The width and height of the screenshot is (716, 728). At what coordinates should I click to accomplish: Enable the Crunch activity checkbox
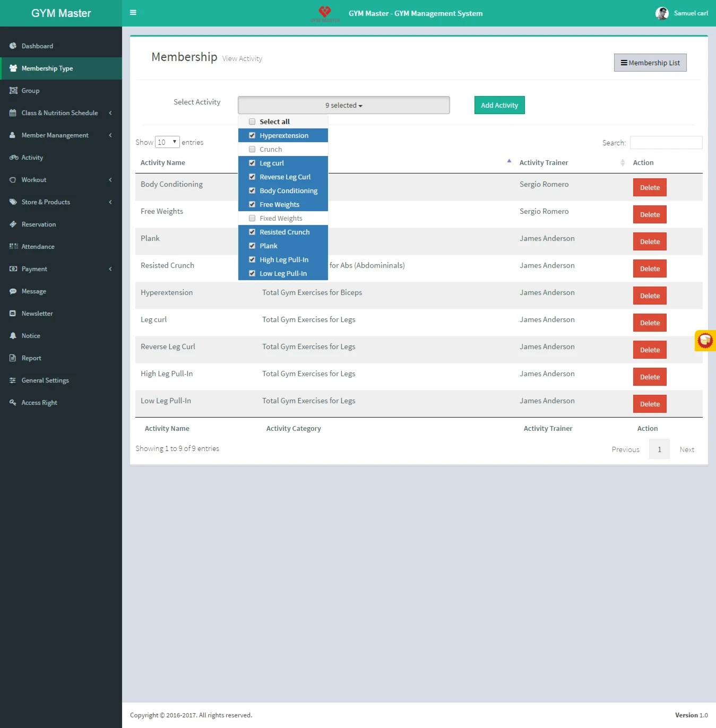[252, 149]
